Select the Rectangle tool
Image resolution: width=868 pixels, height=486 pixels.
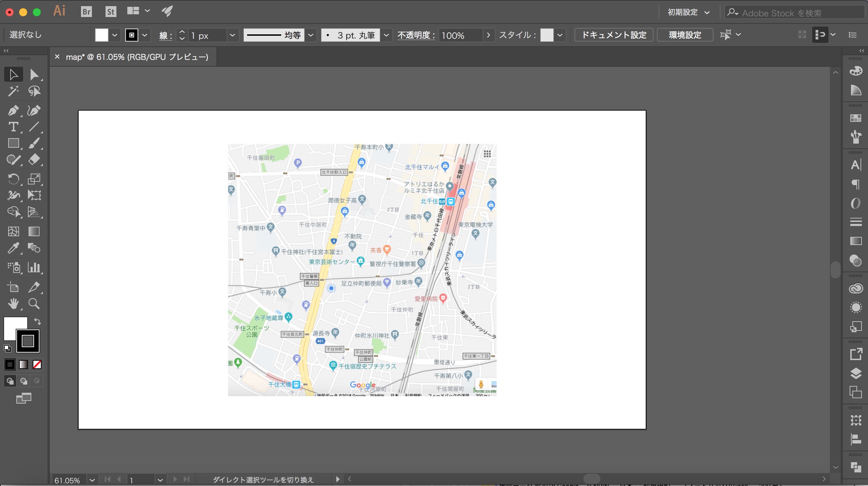pos(14,143)
